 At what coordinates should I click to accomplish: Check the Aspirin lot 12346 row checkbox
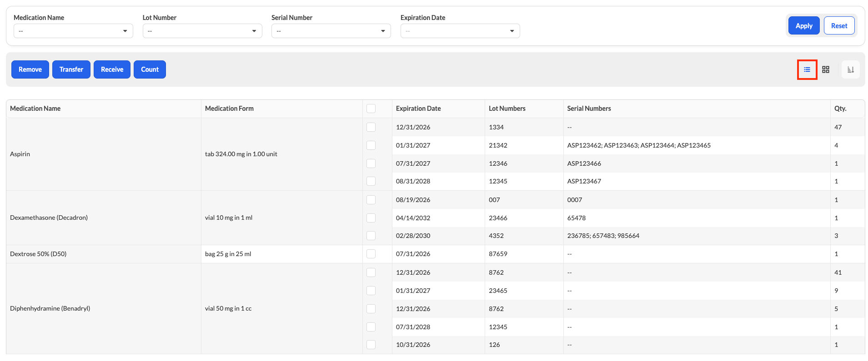(371, 163)
